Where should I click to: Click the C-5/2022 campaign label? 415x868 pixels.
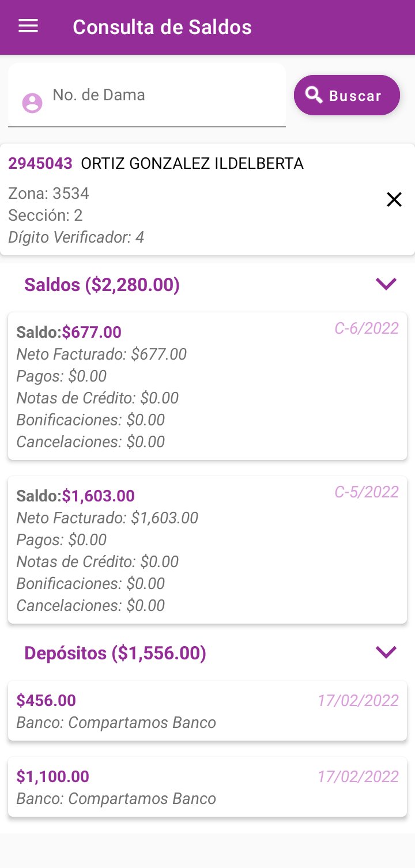(367, 492)
